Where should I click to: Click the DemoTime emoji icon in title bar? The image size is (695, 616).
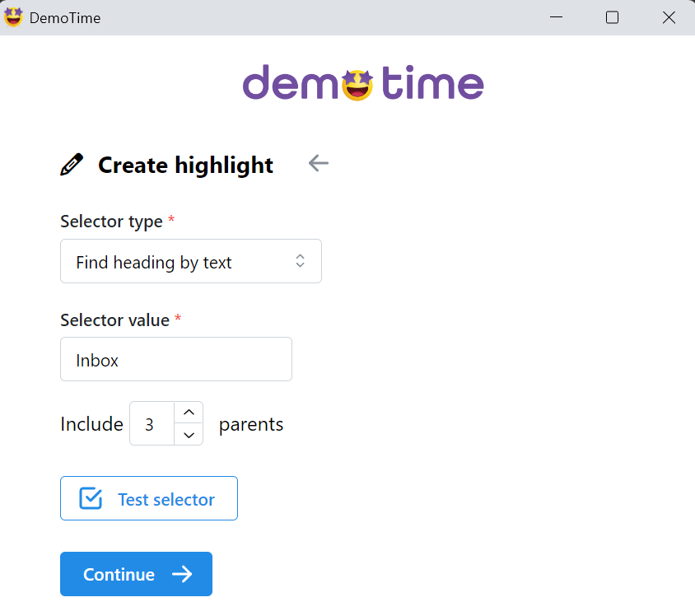coord(13,17)
